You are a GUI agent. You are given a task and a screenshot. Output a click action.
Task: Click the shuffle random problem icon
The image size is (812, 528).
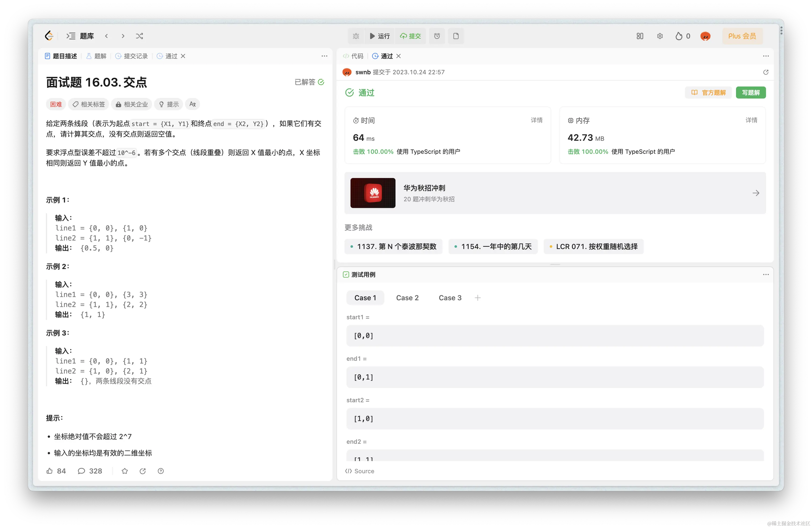139,36
